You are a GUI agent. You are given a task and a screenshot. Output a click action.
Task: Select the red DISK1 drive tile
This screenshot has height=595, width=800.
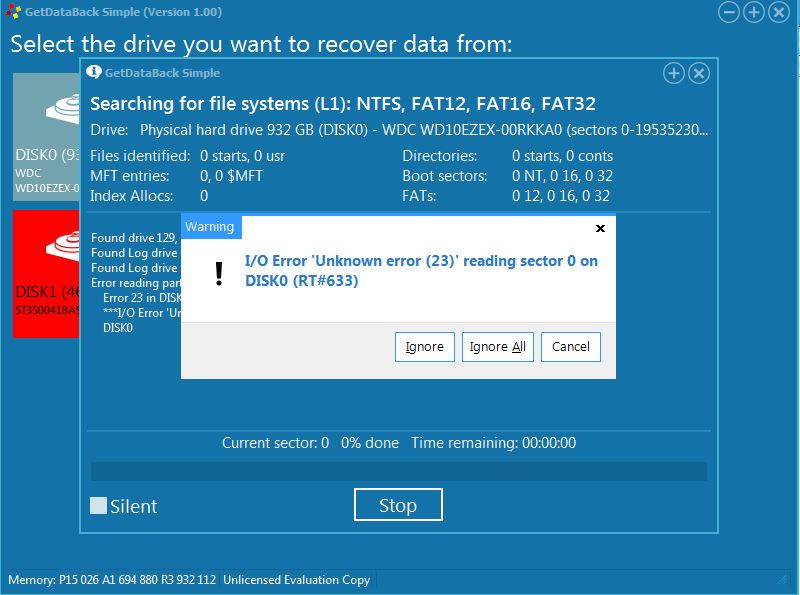point(46,274)
